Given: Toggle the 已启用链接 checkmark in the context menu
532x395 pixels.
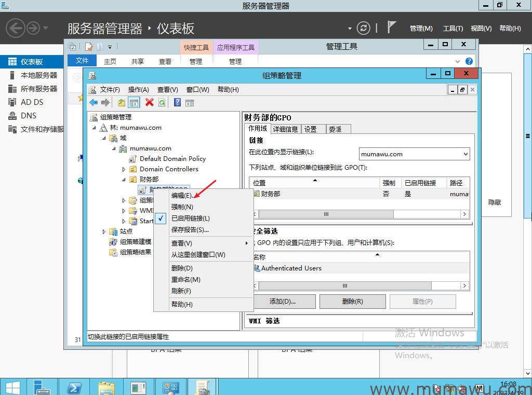Looking at the screenshot, I should pos(160,219).
